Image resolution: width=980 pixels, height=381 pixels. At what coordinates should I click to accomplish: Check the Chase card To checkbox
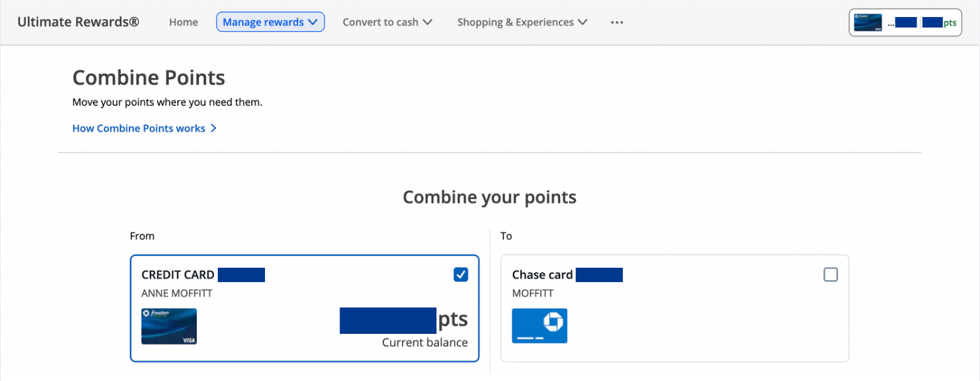tap(830, 275)
